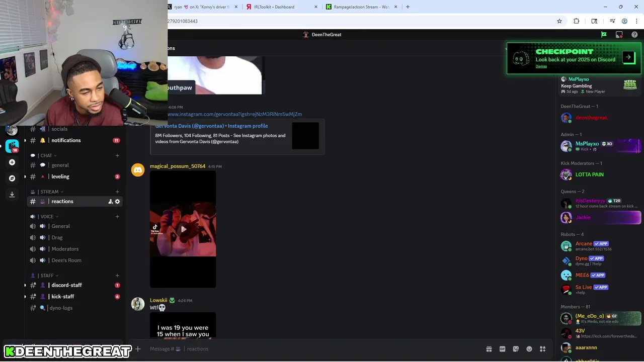Switch to IRLToolkit Dashboard tab

[282, 7]
